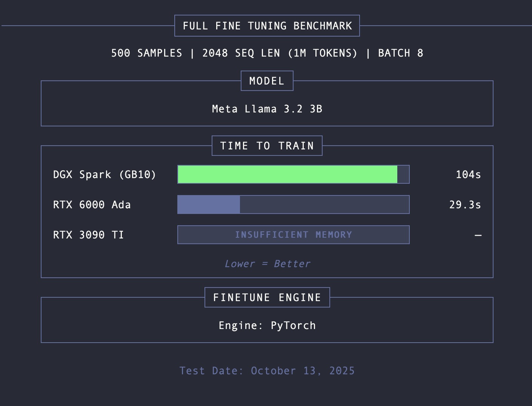This screenshot has height=406, width=532.
Task: Click the dash beside RTX 3090 TI row
Action: pyautogui.click(x=478, y=235)
